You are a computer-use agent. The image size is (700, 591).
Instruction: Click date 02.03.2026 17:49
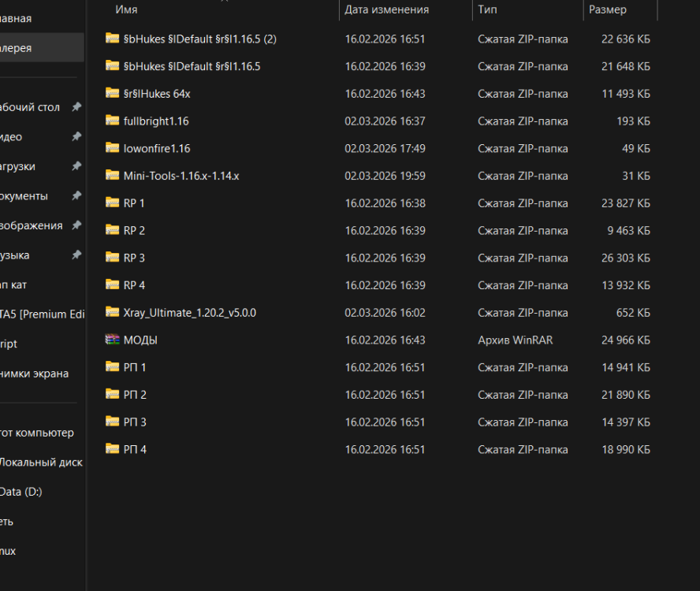point(385,148)
